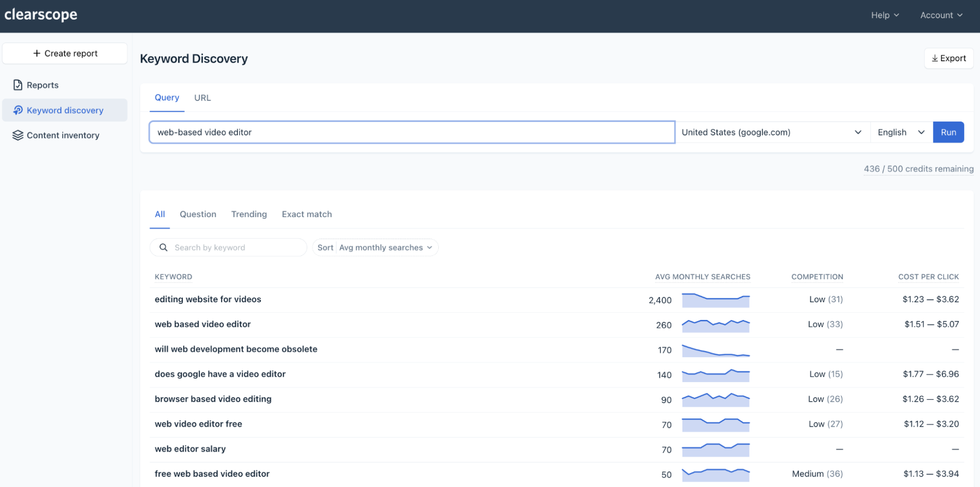980x487 pixels.
Task: Focus the web-based video editor query field
Action: pyautogui.click(x=412, y=132)
